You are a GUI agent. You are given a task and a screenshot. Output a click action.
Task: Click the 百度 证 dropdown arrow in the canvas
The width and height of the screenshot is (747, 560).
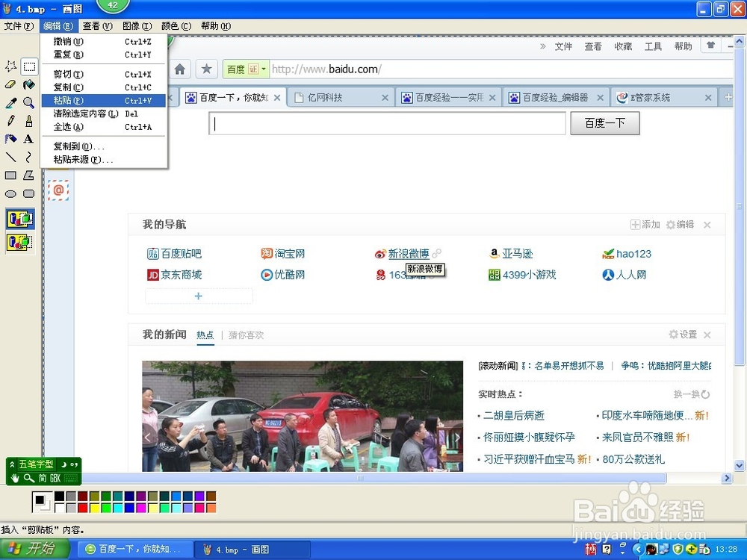(x=264, y=69)
